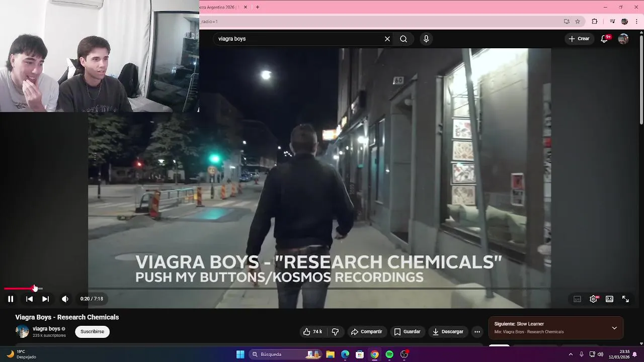Open a new browser tab

tap(257, 7)
